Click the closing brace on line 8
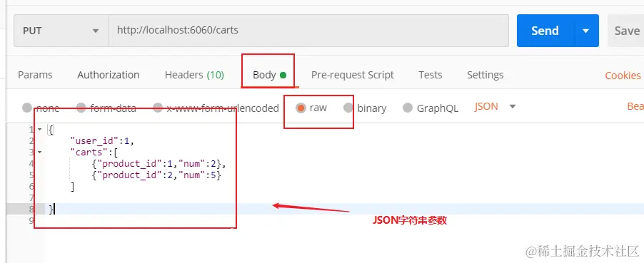 pyautogui.click(x=51, y=210)
